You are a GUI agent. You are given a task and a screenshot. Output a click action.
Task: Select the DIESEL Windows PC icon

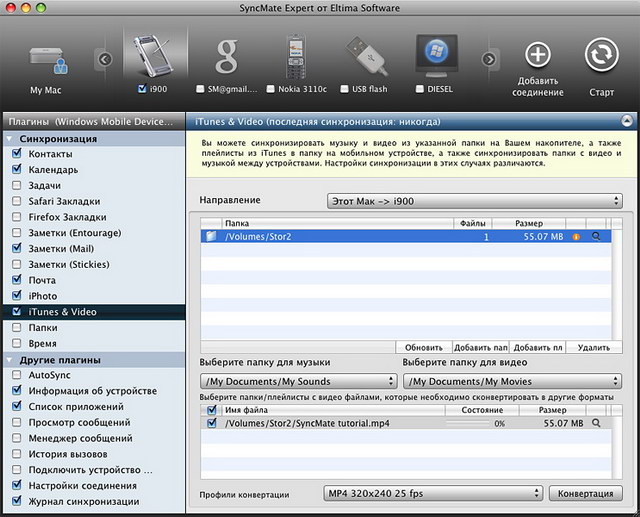pos(436,57)
